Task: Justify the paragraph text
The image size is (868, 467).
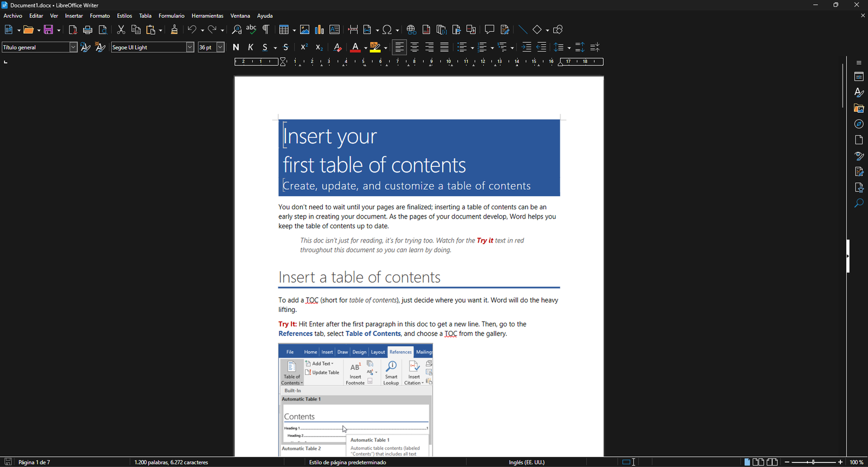Action: pos(444,48)
